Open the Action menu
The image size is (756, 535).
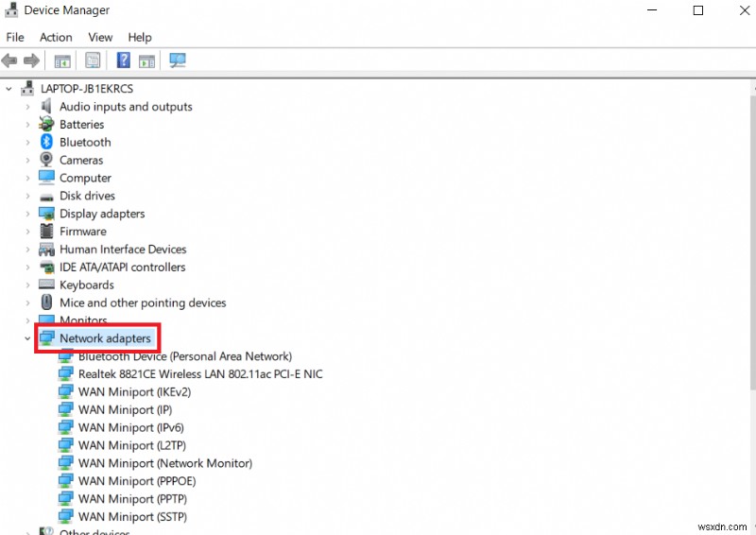click(x=56, y=37)
